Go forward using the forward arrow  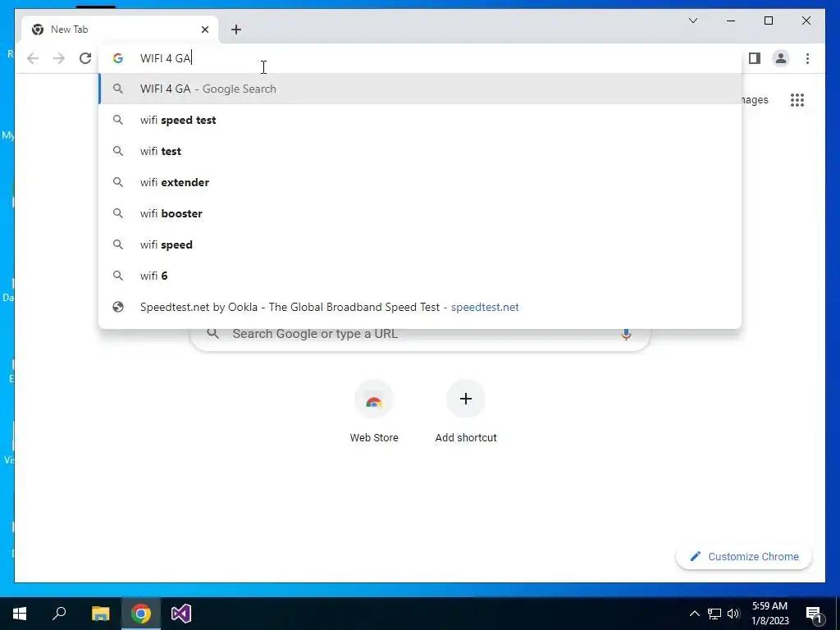tap(59, 58)
